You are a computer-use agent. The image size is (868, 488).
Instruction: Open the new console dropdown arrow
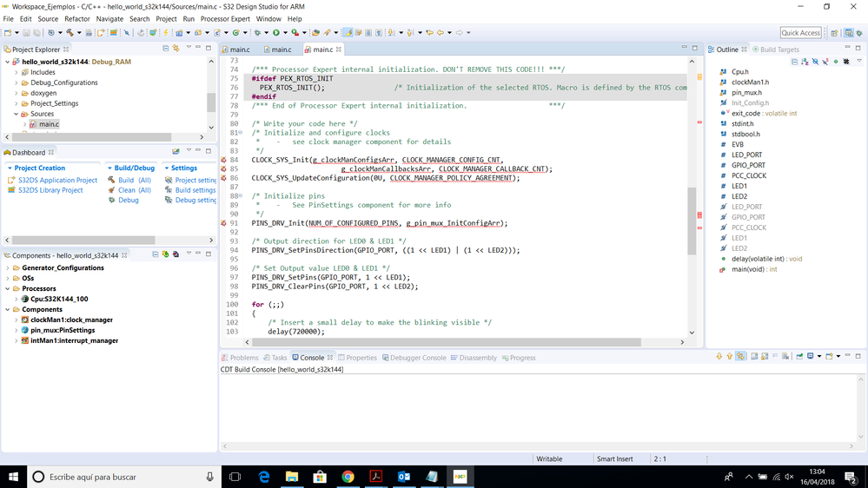coord(838,356)
